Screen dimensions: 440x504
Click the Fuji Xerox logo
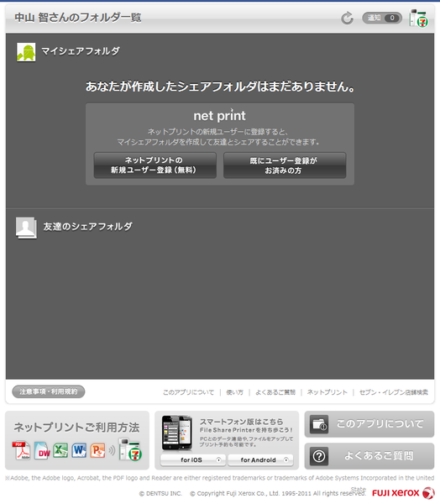(403, 493)
